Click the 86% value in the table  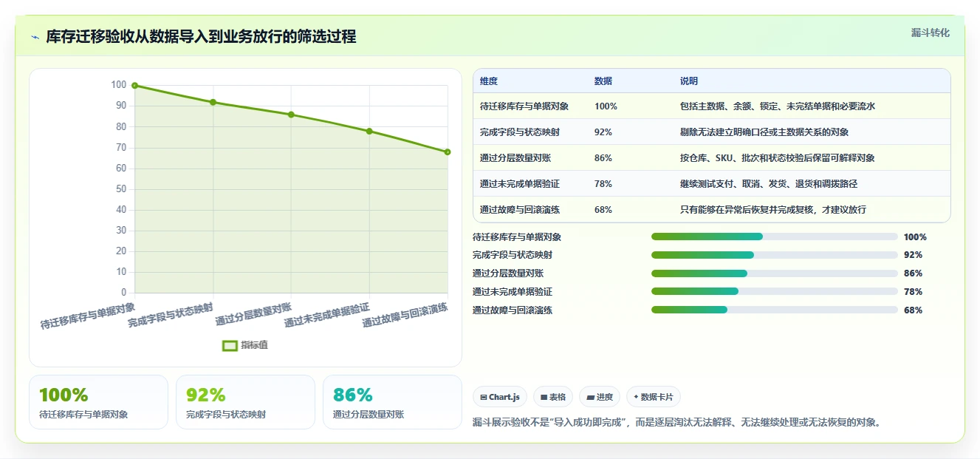coord(603,158)
